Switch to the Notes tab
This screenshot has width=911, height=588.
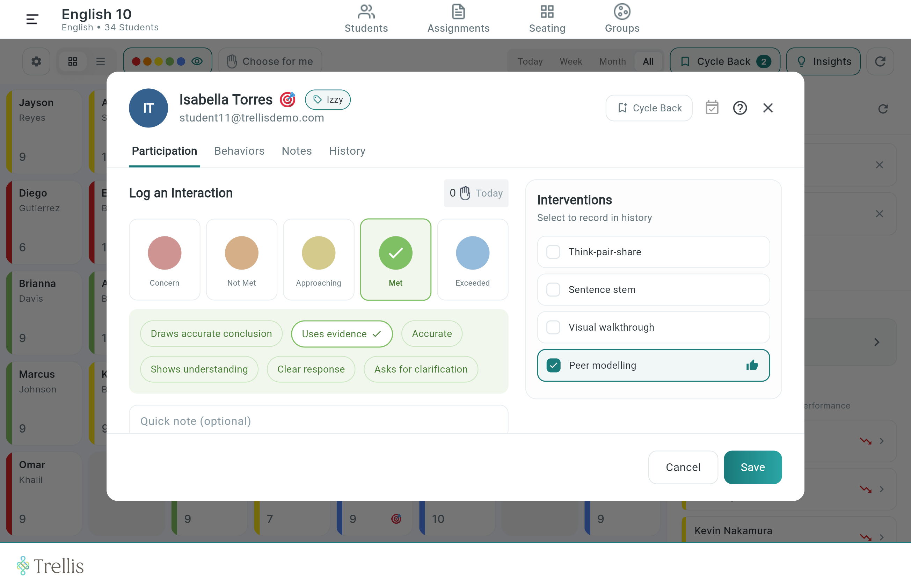point(297,151)
